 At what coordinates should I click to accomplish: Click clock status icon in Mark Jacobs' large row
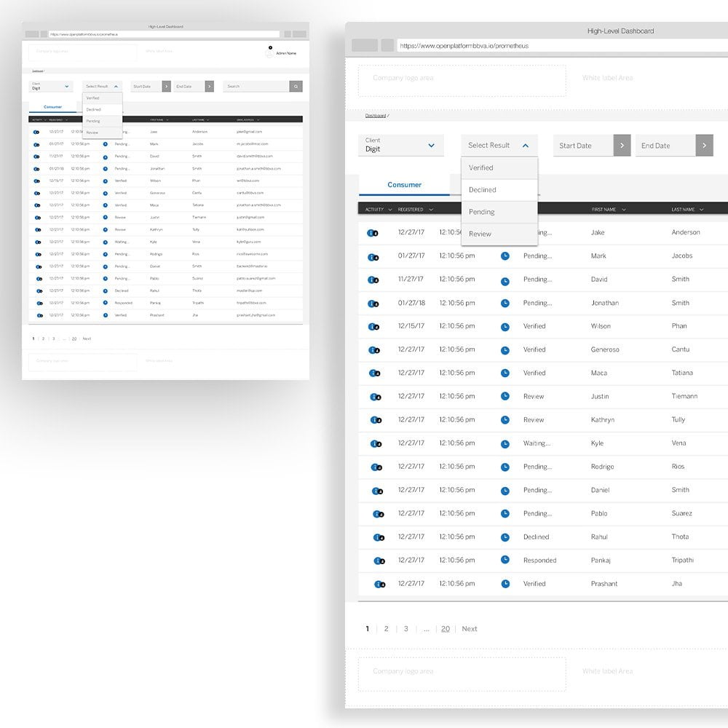[x=505, y=256]
